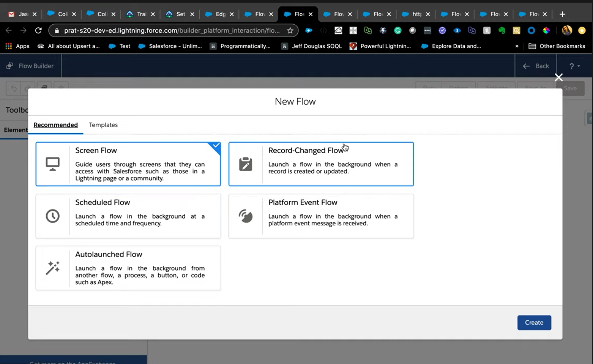Open the Test bookmark
The image size is (593, 364).
119,46
